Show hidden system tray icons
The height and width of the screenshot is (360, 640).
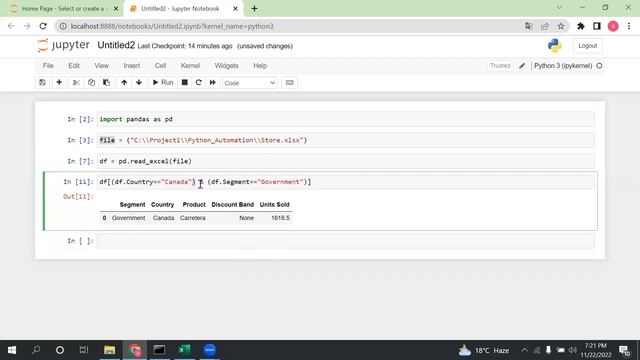point(524,350)
